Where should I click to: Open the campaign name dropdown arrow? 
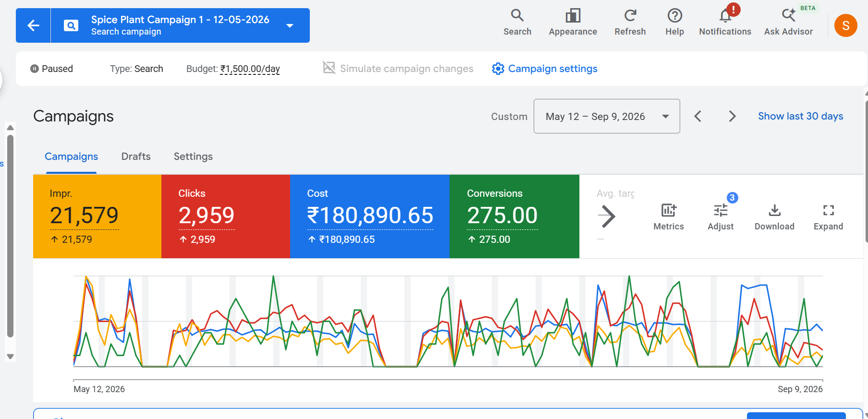[x=290, y=26]
